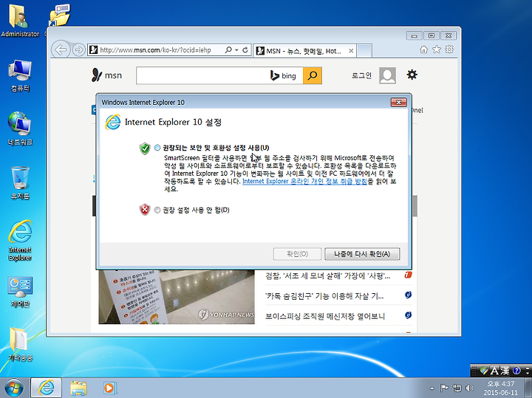Click the browser Back arrow button
The height and width of the screenshot is (398, 532).
coord(61,49)
